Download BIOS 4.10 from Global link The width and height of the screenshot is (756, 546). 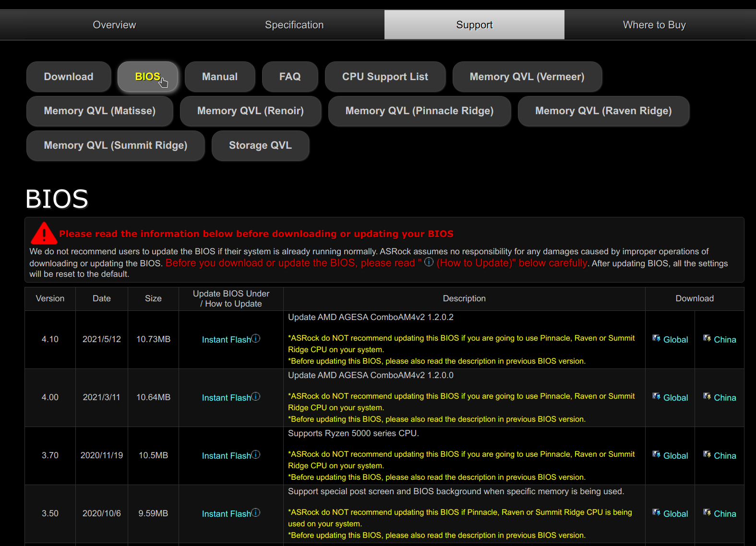pyautogui.click(x=675, y=340)
